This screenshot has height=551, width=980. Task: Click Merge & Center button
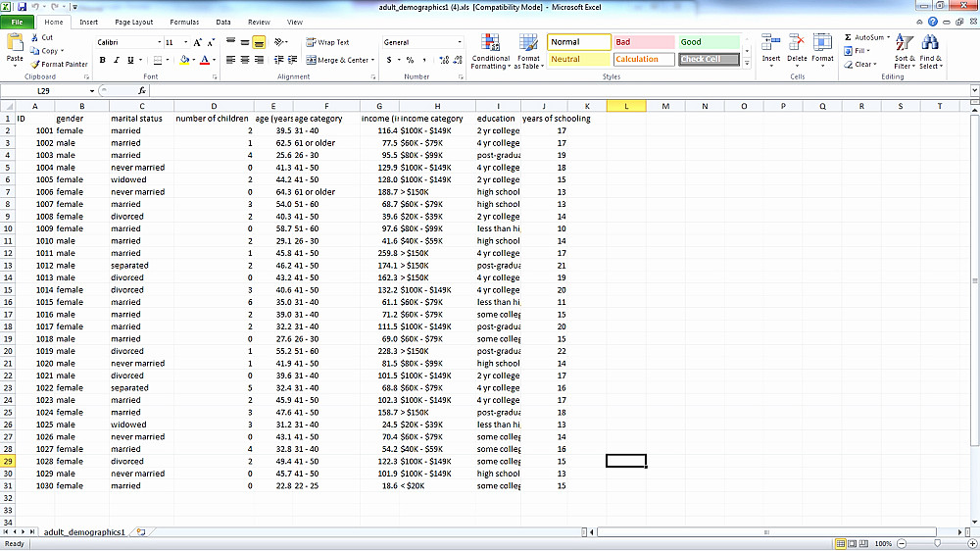tap(337, 60)
